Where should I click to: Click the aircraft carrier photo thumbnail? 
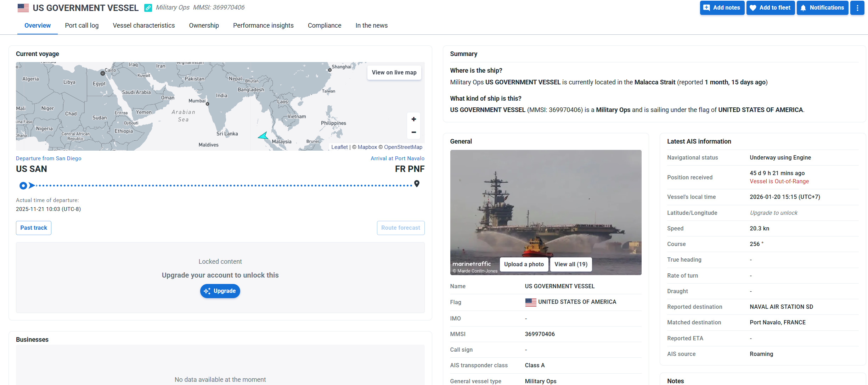click(545, 206)
